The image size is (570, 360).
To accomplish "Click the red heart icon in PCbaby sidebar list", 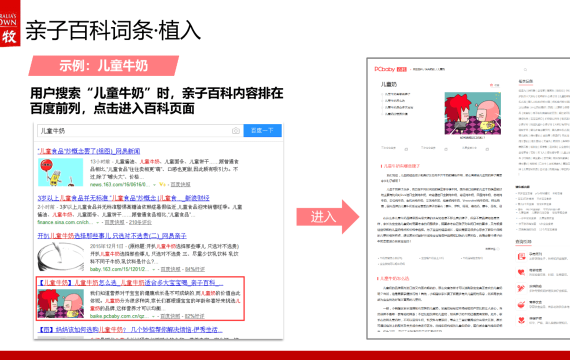I will point(521,272).
